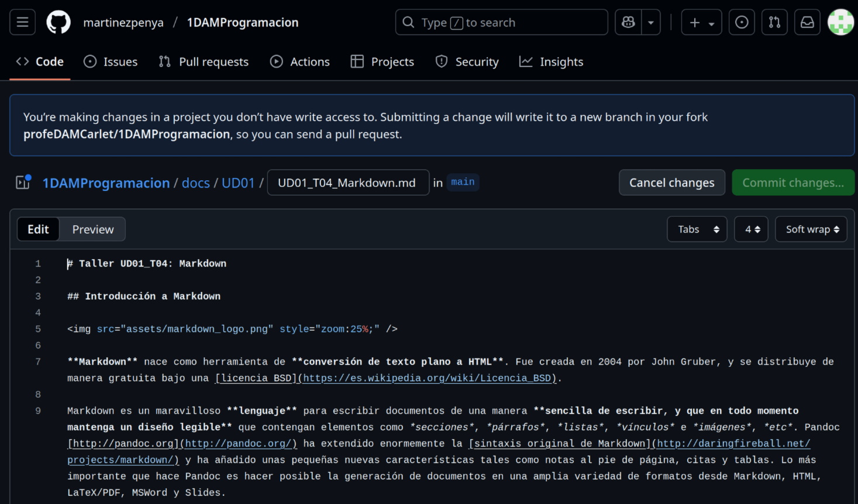
Task: Click the user profile avatar
Action: click(x=840, y=22)
